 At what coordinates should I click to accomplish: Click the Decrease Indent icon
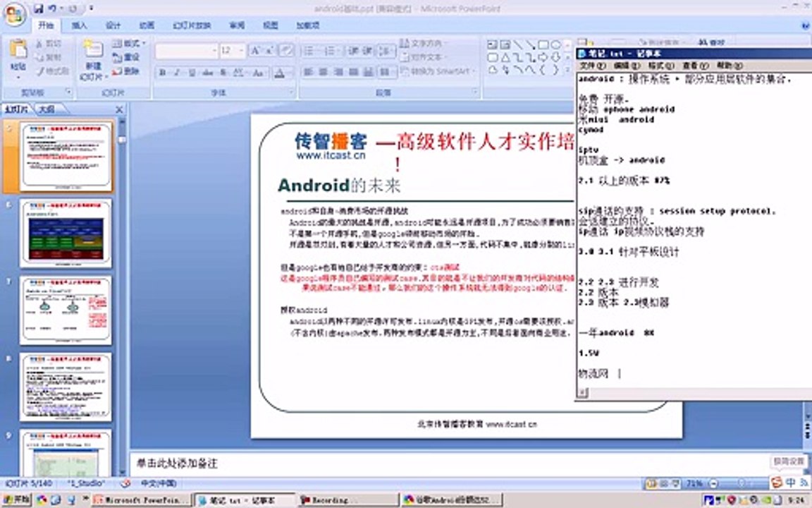tap(354, 50)
